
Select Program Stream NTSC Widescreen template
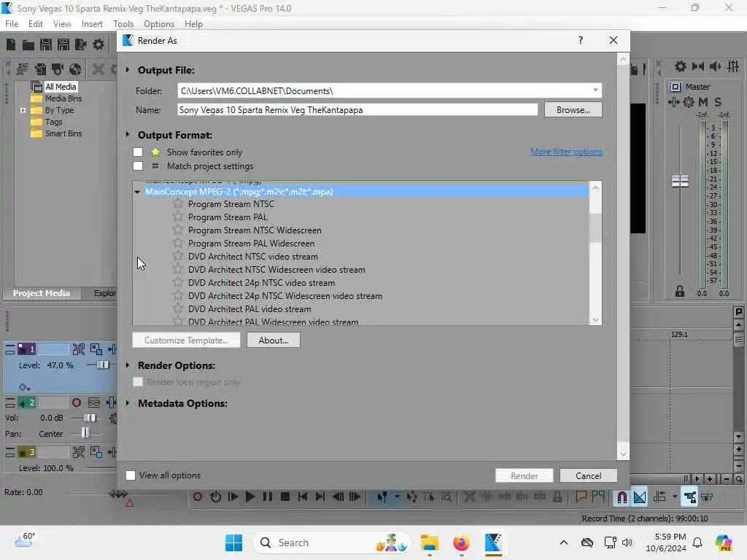(x=255, y=230)
